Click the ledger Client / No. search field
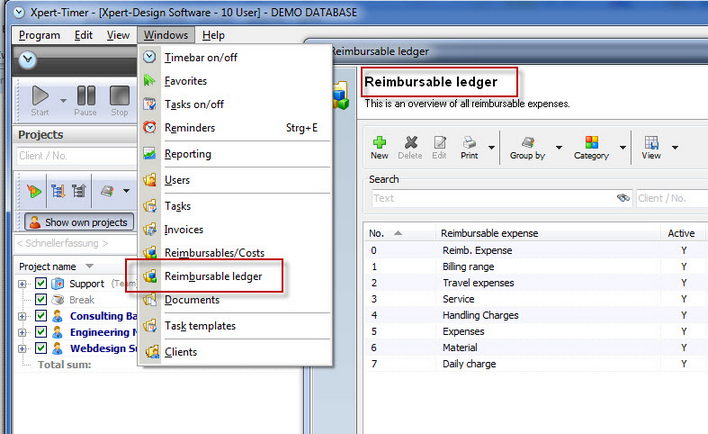The width and height of the screenshot is (708, 434). 672,198
